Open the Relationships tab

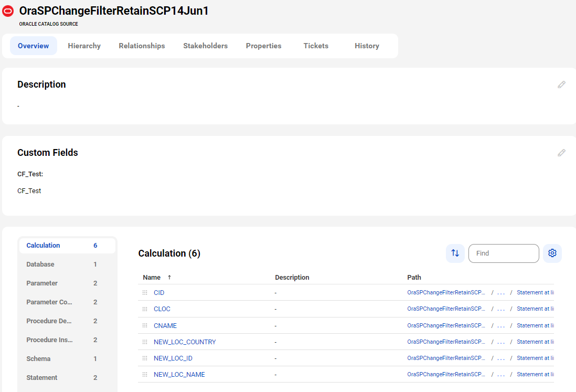tap(142, 46)
